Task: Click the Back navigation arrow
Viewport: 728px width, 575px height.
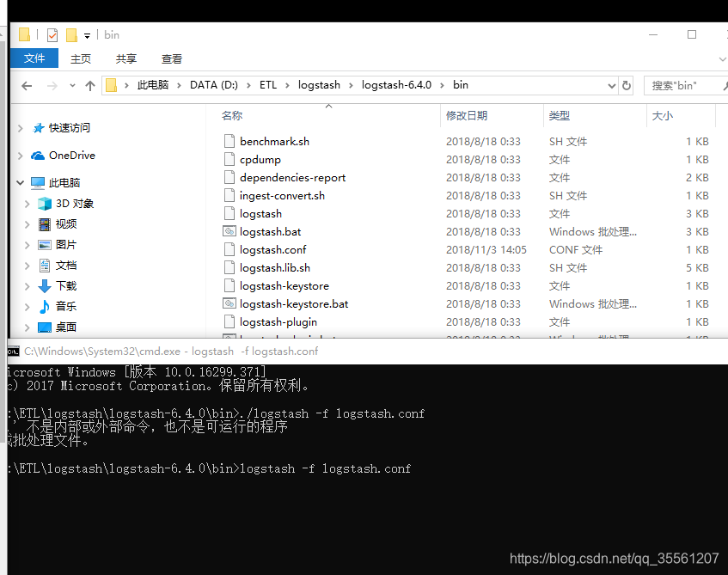Action: [27, 86]
